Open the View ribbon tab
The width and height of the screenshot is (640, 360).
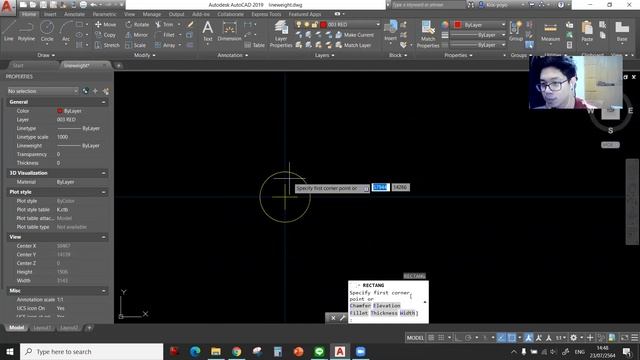coord(129,14)
